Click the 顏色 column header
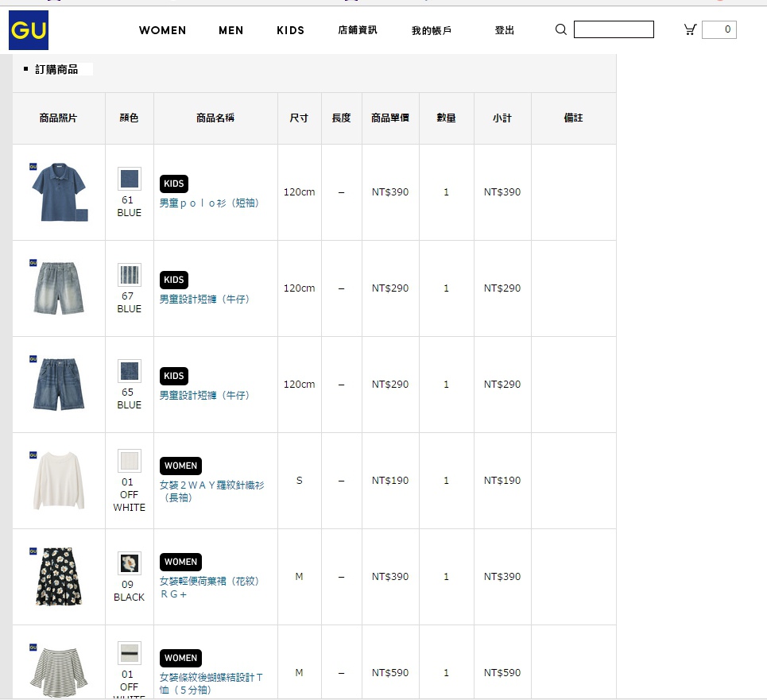The image size is (767, 700). 129,118
